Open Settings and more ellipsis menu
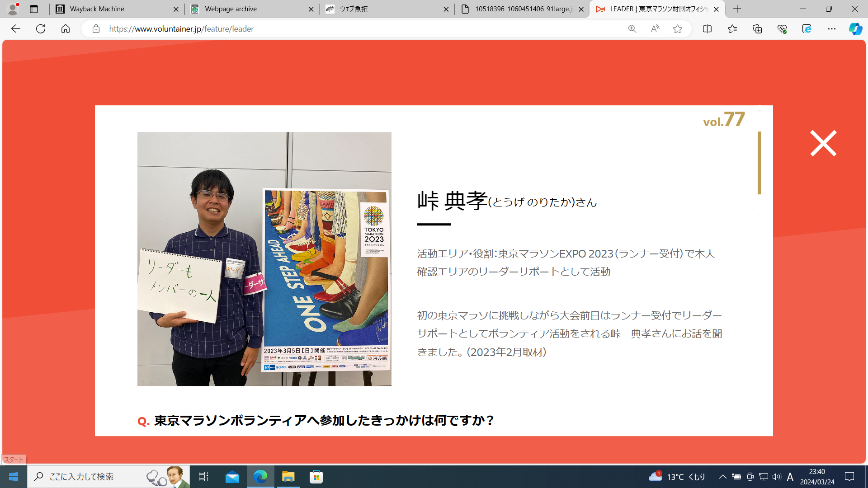This screenshot has height=488, width=868. pyautogui.click(x=831, y=29)
